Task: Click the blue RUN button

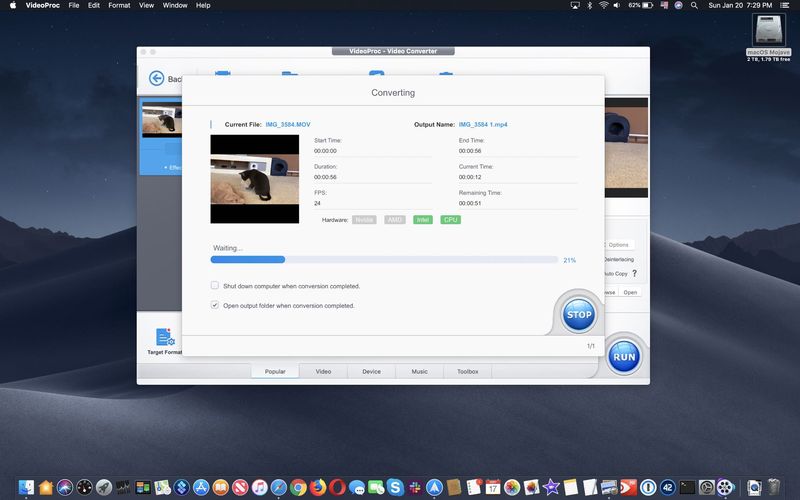Action: [x=623, y=357]
